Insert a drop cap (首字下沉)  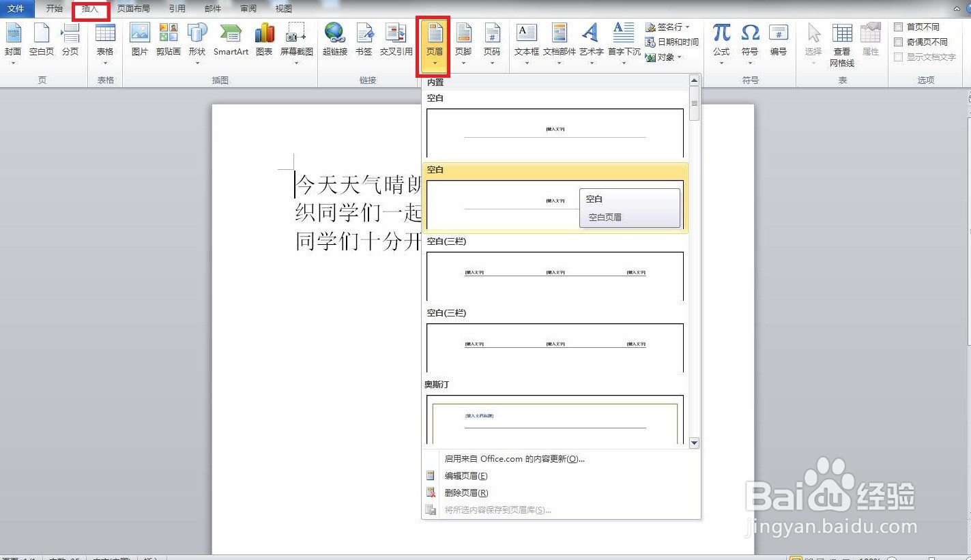click(624, 40)
